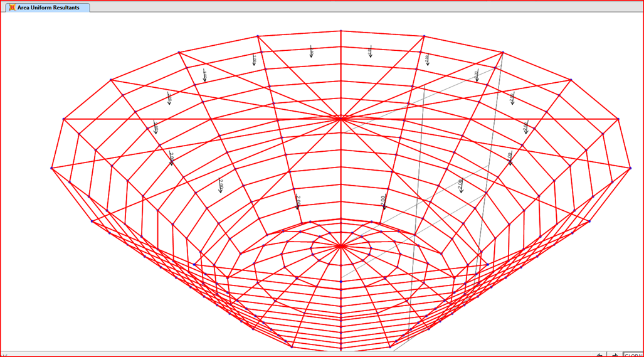Viewport: 644px width, 357px height.
Task: Select the lower central hub joint inside the small rings
Action: [340, 246]
